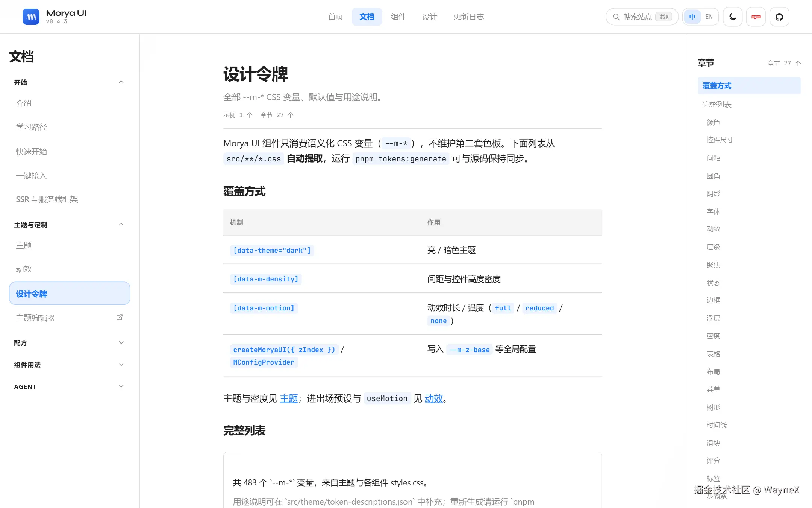Click the Morya UI logo icon
The image size is (812, 508).
tap(31, 17)
